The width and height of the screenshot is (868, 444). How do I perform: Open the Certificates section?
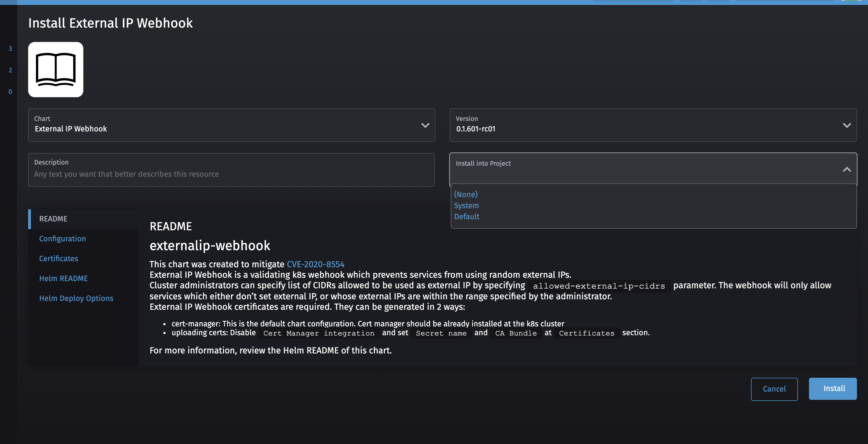pos(58,258)
